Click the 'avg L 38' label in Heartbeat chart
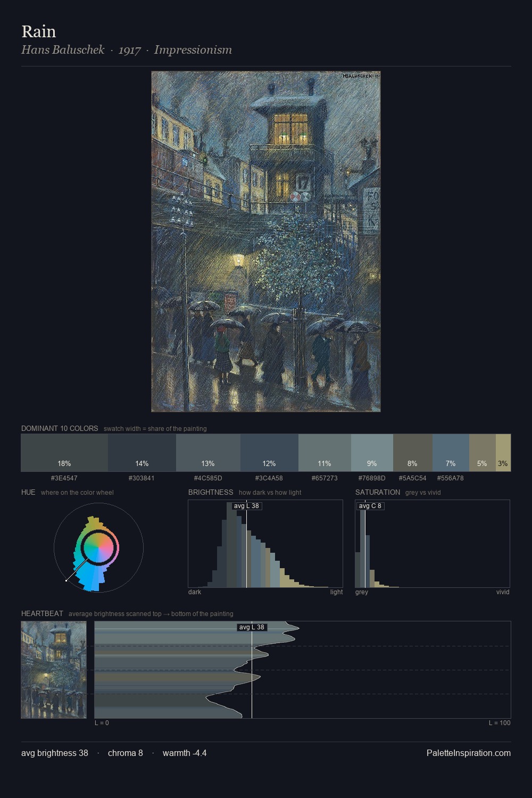 252,627
